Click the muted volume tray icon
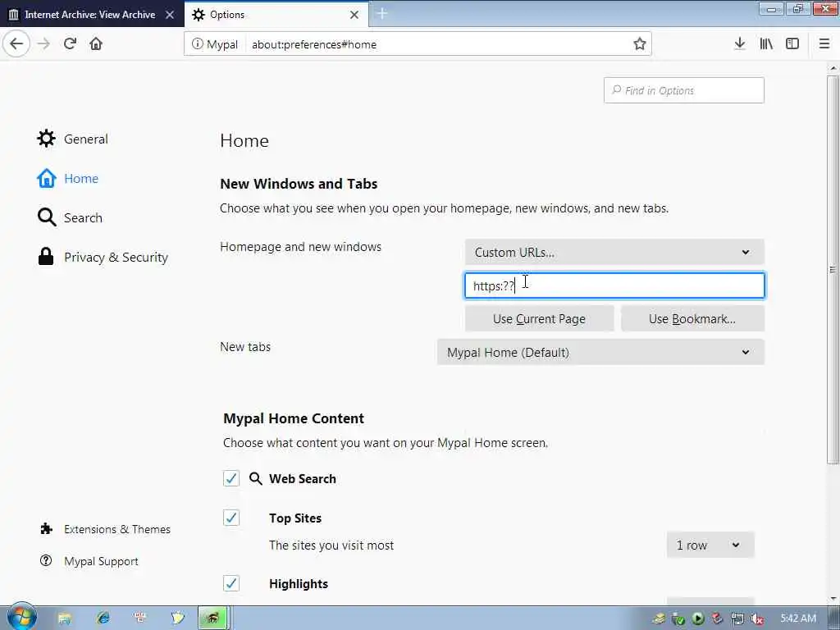The height and width of the screenshot is (630, 840). (x=757, y=619)
